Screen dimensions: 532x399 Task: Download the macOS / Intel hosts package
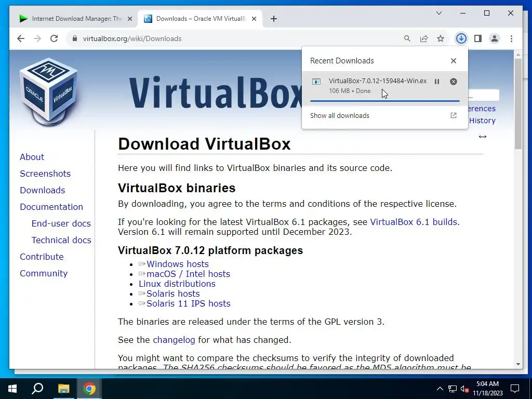click(188, 274)
